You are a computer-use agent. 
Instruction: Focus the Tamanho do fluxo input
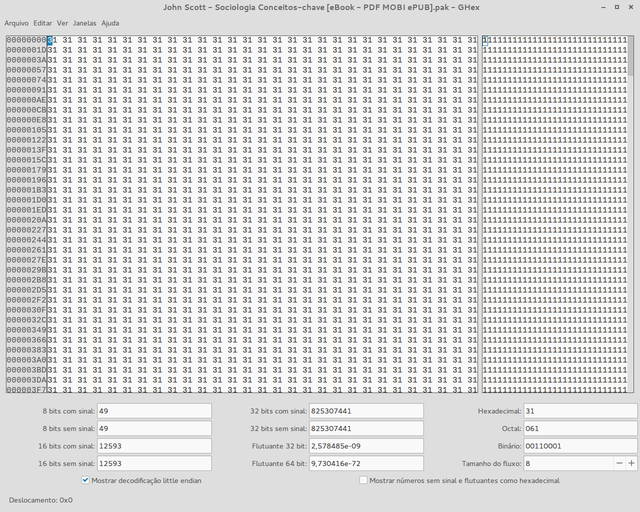point(566,464)
